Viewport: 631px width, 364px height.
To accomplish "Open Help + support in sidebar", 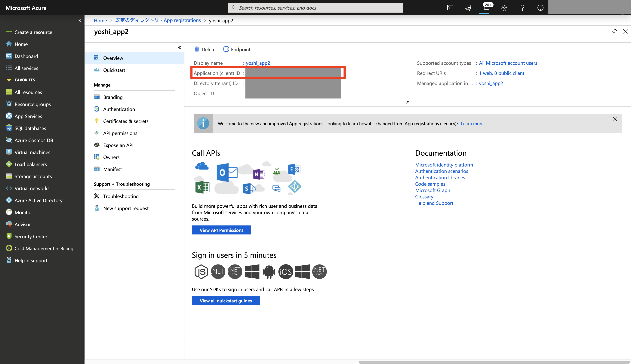I will [x=26, y=260].
